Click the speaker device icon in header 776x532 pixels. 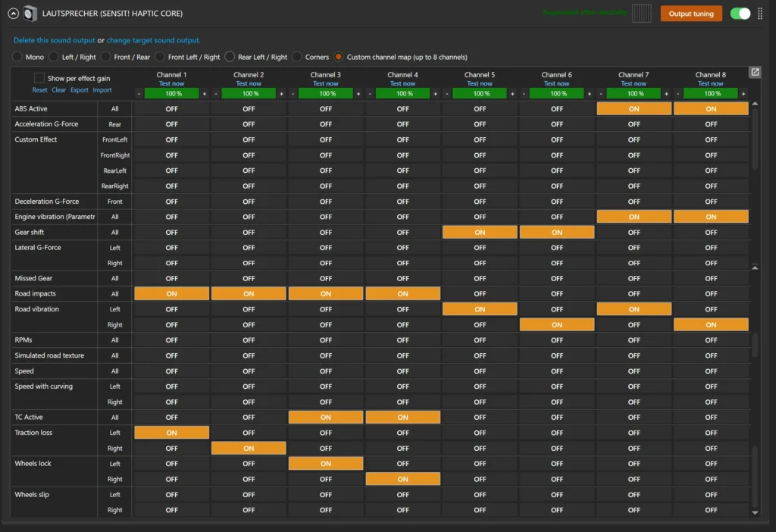pyautogui.click(x=30, y=14)
